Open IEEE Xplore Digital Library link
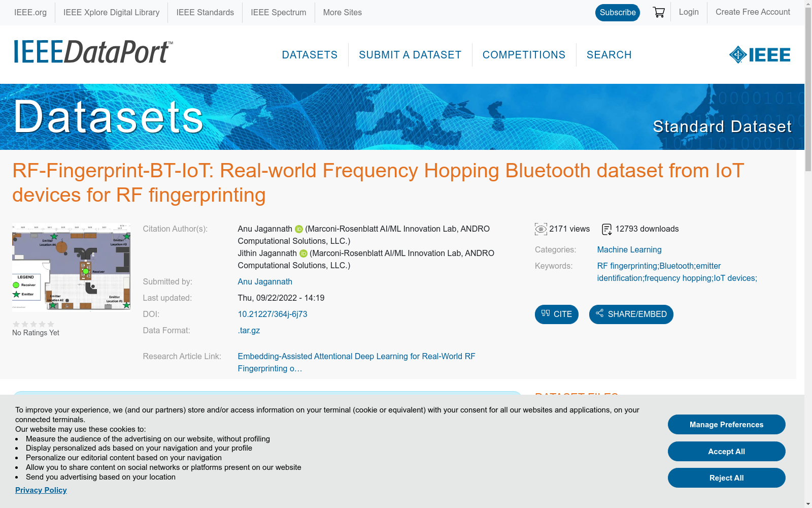The height and width of the screenshot is (508, 812). 111,12
